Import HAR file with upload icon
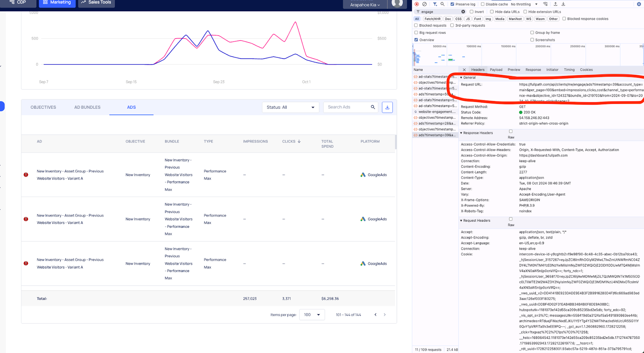Viewport: 644px width, 353px height. (555, 4)
